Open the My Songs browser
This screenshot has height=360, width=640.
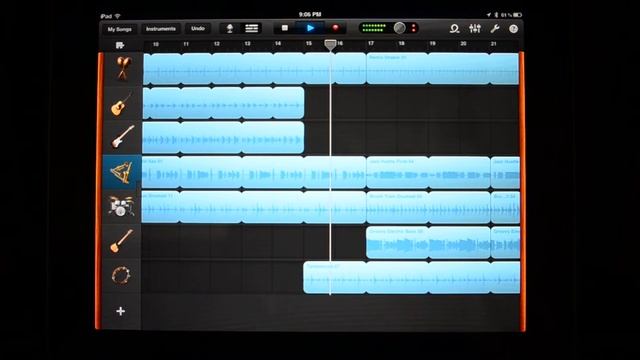(x=119, y=29)
